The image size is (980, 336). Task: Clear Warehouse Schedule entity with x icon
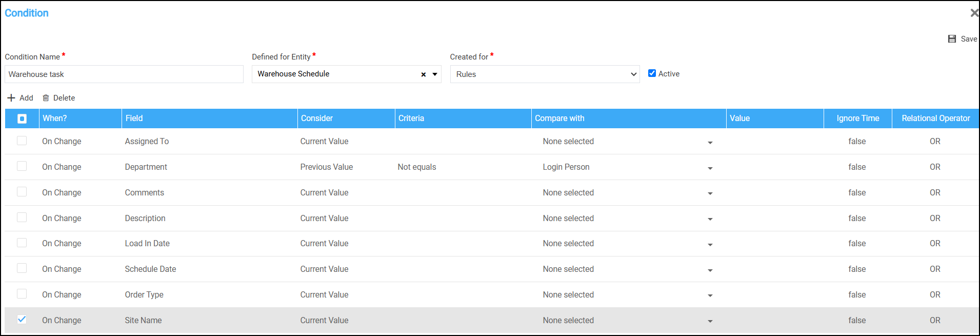pyautogui.click(x=424, y=74)
